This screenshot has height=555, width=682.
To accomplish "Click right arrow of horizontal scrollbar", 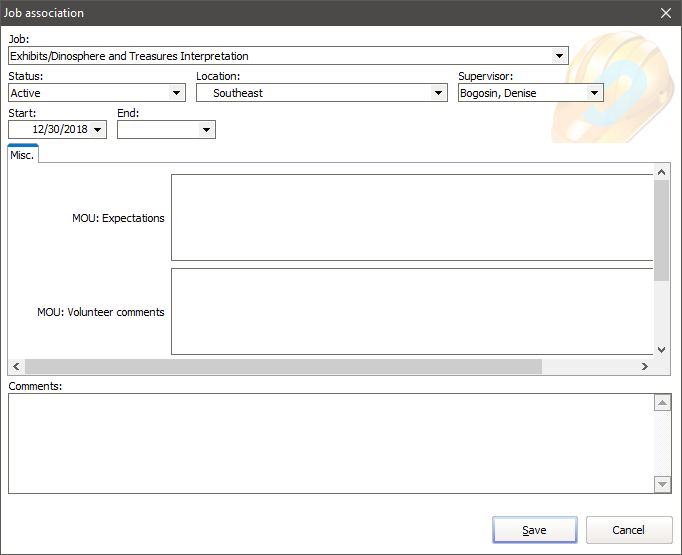I will pyautogui.click(x=645, y=367).
